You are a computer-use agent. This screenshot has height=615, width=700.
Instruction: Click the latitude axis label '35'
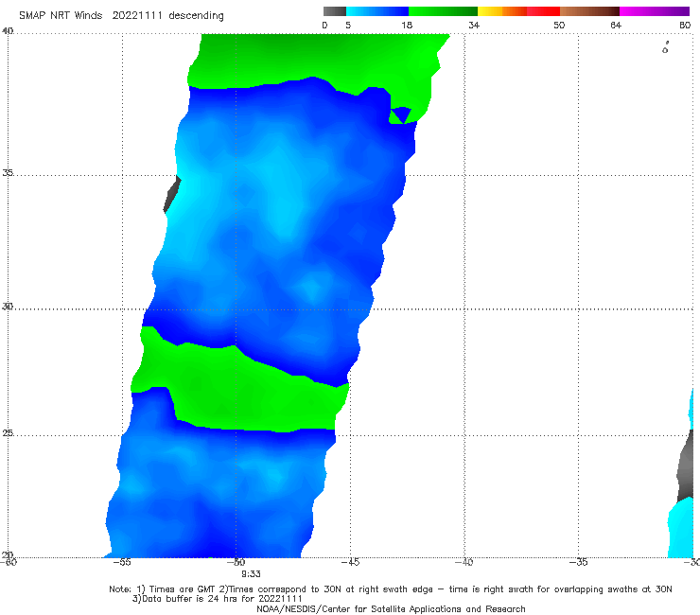click(x=8, y=172)
